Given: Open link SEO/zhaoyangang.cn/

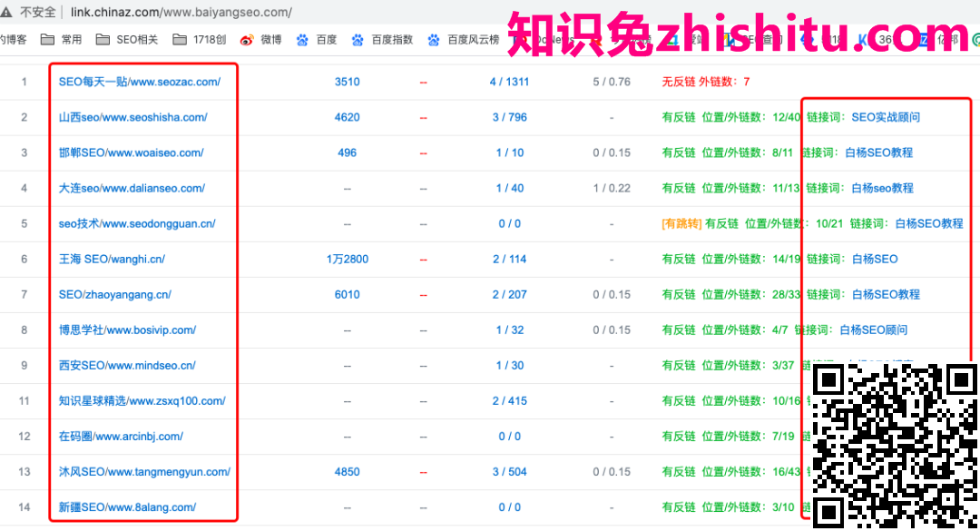Looking at the screenshot, I should (x=115, y=294).
